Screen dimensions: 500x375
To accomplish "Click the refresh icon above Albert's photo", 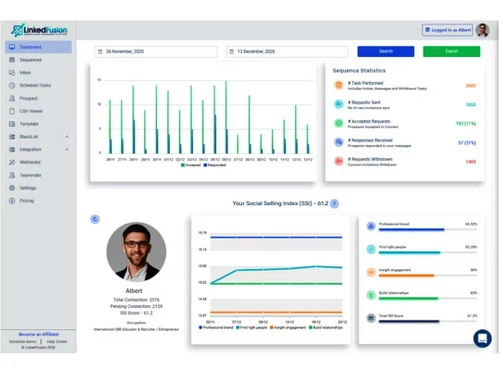I will coord(95,219).
